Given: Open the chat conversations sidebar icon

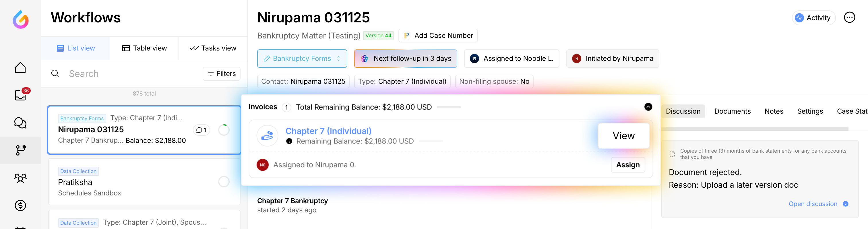Looking at the screenshot, I should pyautogui.click(x=20, y=123).
